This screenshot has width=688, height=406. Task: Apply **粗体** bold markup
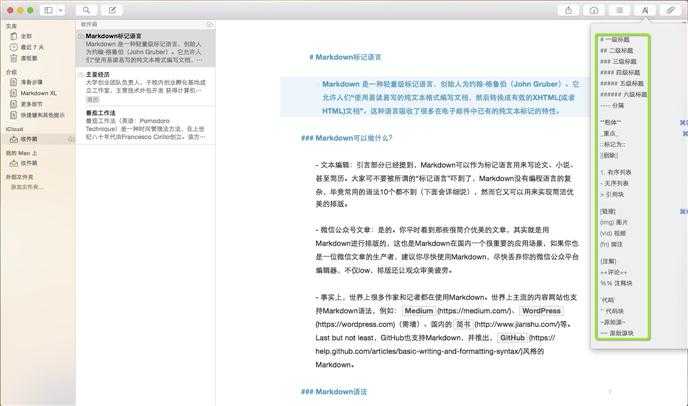point(610,122)
